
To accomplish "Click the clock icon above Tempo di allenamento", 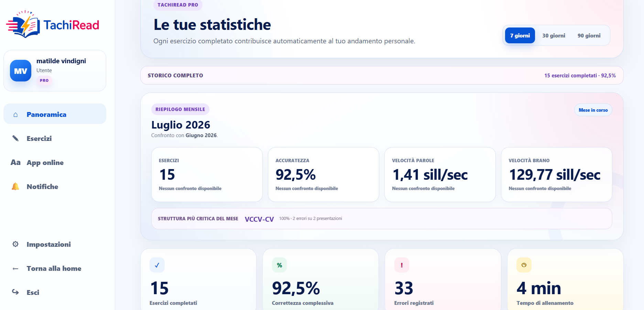I will 524,265.
